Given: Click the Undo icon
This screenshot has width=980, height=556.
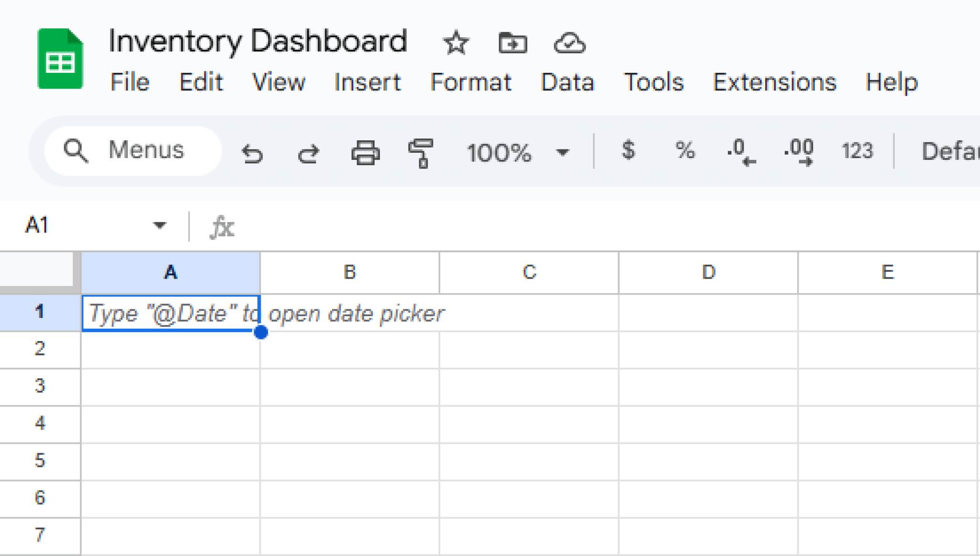Looking at the screenshot, I should pos(253,153).
